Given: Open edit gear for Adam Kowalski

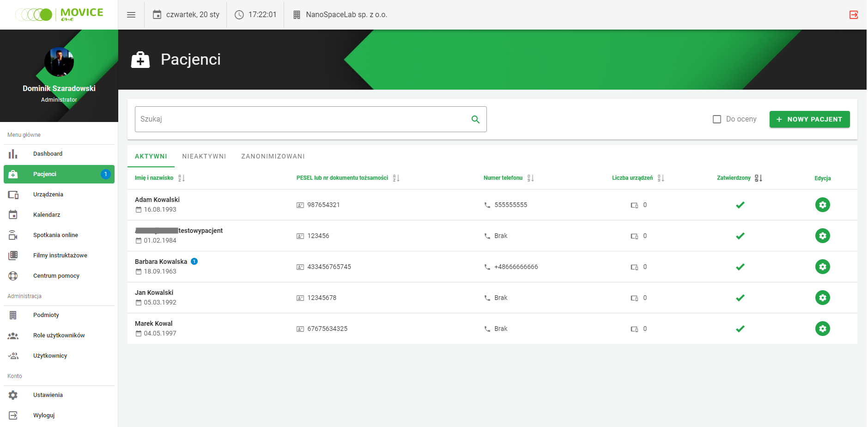Looking at the screenshot, I should pyautogui.click(x=822, y=205).
